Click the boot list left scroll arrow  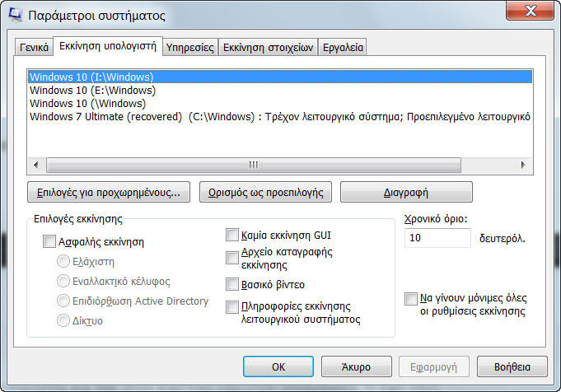click(35, 165)
